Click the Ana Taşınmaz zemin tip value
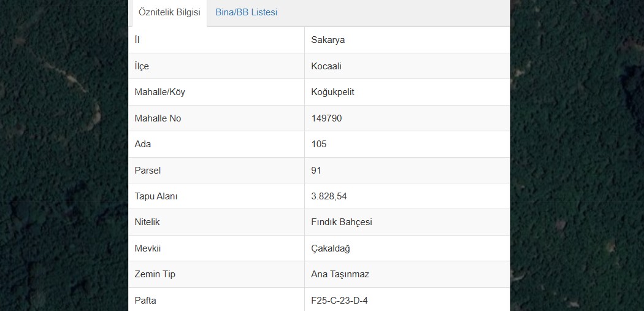Screen dimensions: 644x311 click(x=340, y=274)
